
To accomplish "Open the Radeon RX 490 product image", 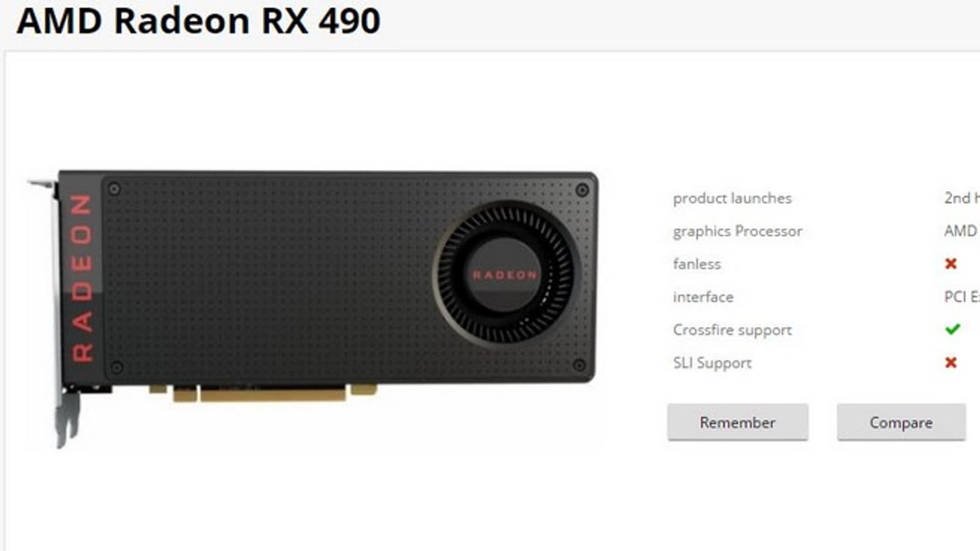I will pos(312,309).
